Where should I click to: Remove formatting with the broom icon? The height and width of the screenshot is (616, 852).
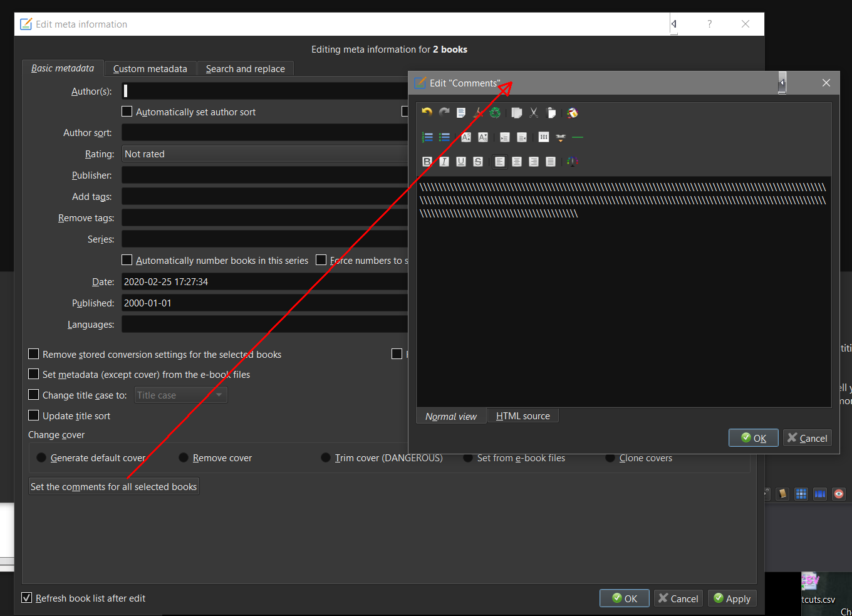click(x=478, y=113)
